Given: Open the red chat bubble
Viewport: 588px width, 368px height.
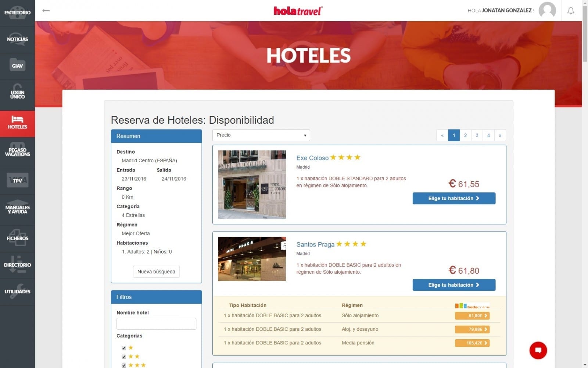Looking at the screenshot, I should coord(538,350).
